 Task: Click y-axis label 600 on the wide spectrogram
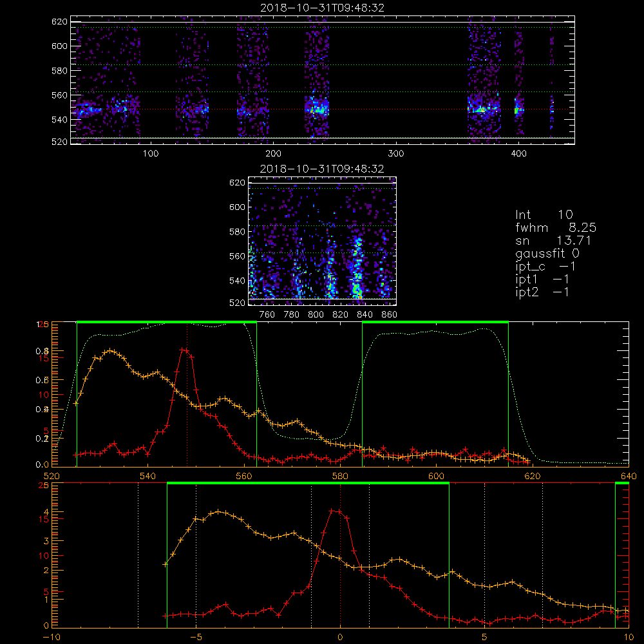[59, 46]
